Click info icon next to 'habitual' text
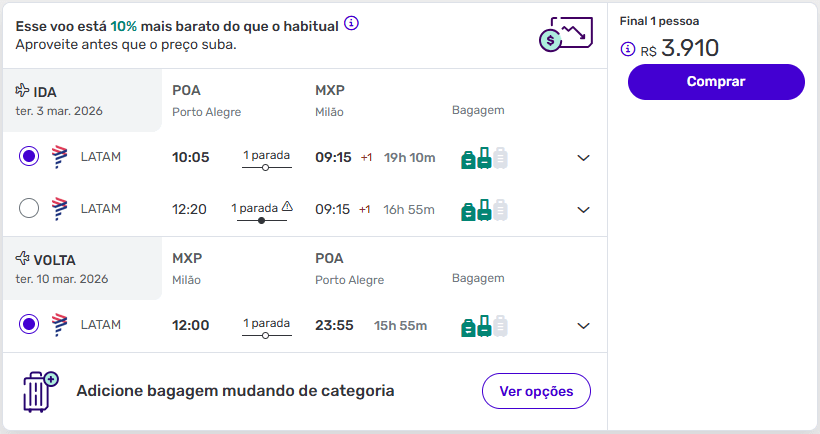Screen dimensions: 820x434 pos(351,25)
